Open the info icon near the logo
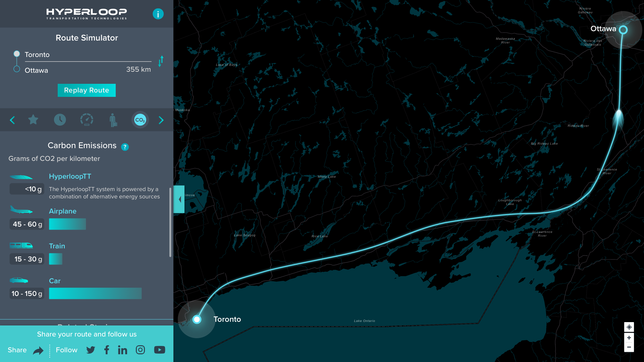The image size is (644, 362). tap(158, 14)
